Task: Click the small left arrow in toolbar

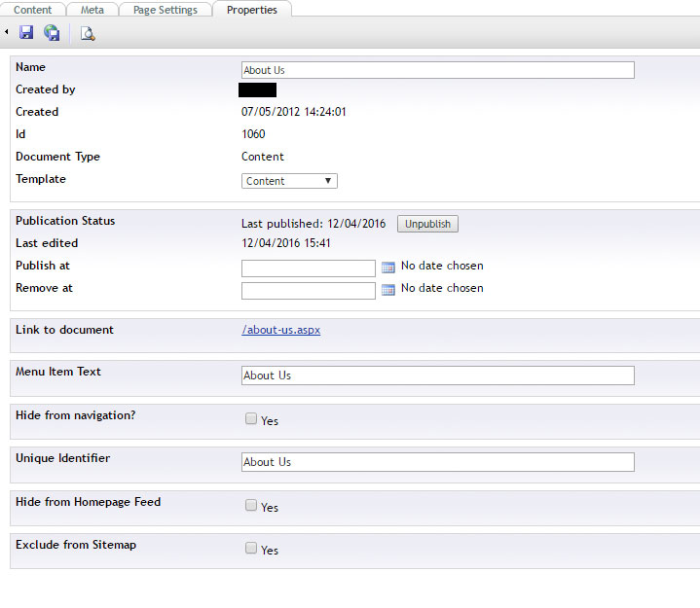Action: tap(6, 32)
